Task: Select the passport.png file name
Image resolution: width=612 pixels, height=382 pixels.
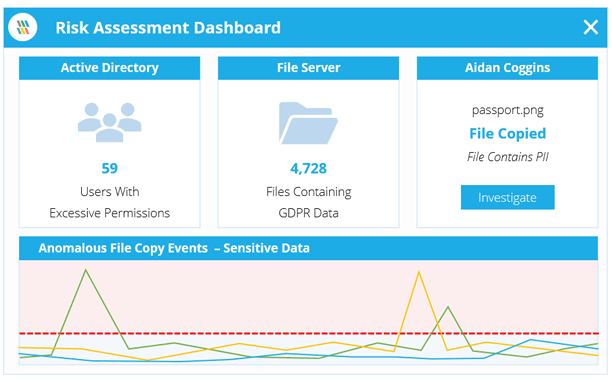Action: (x=507, y=110)
